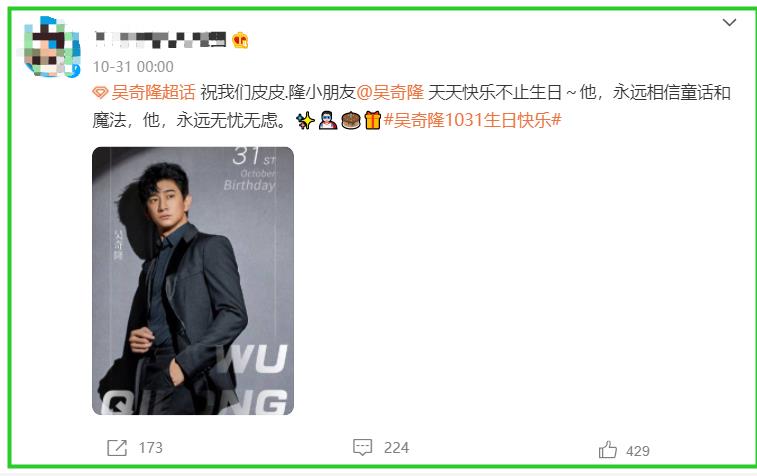This screenshot has width=757, height=476.
Task: Click the 224 comment count
Action: [x=396, y=448]
